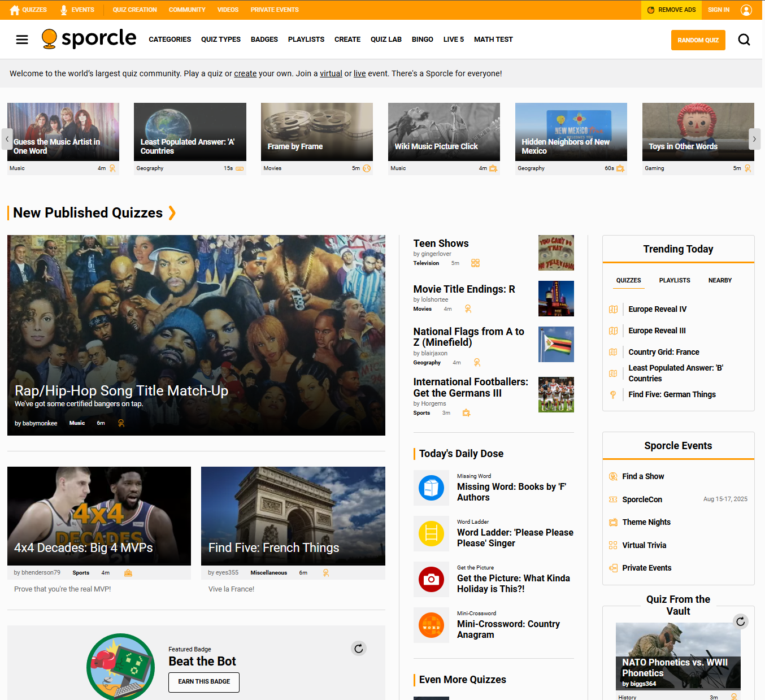Image resolution: width=765 pixels, height=700 pixels.
Task: Click quiz type icon under Movie Title Endings: R
Action: pos(468,308)
